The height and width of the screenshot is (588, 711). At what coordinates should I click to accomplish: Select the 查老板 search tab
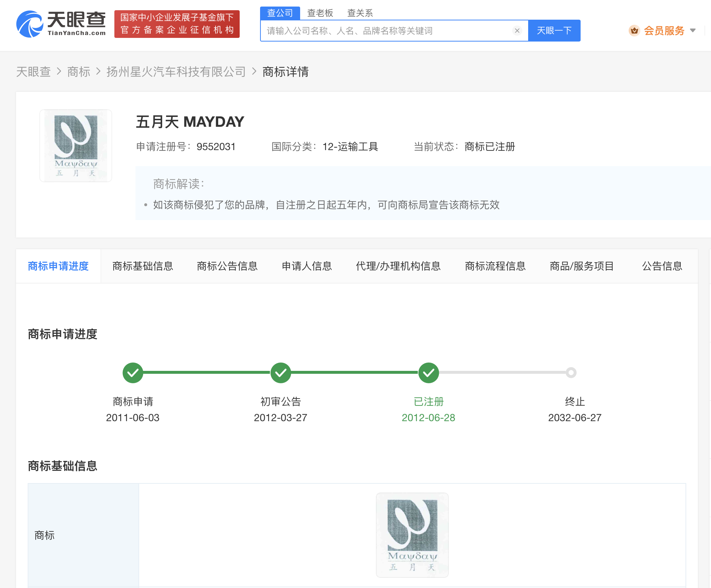[x=320, y=13]
